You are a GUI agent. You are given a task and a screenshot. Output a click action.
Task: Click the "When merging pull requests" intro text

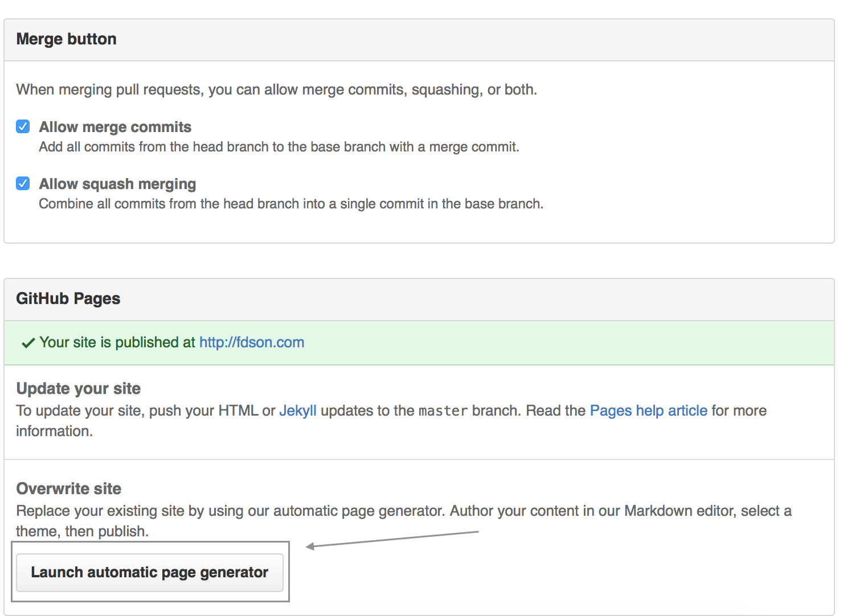[276, 89]
